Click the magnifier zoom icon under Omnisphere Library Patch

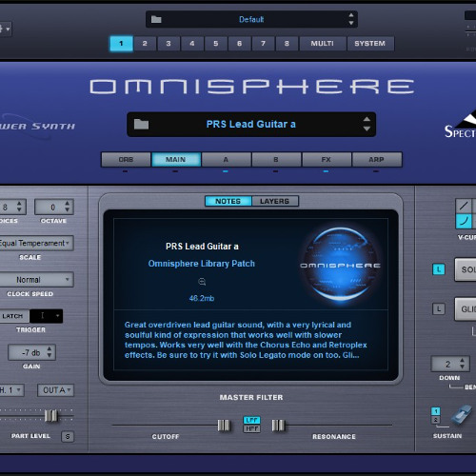202,282
